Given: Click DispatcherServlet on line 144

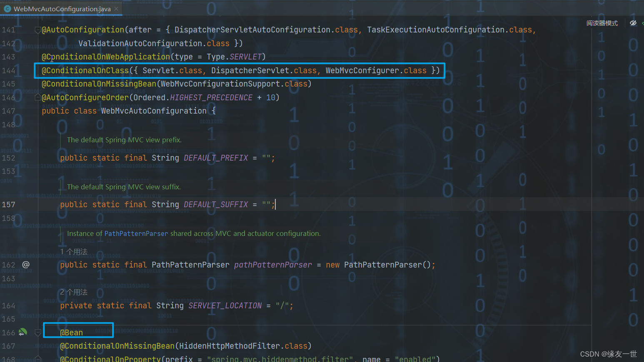Looking at the screenshot, I should pyautogui.click(x=250, y=71).
